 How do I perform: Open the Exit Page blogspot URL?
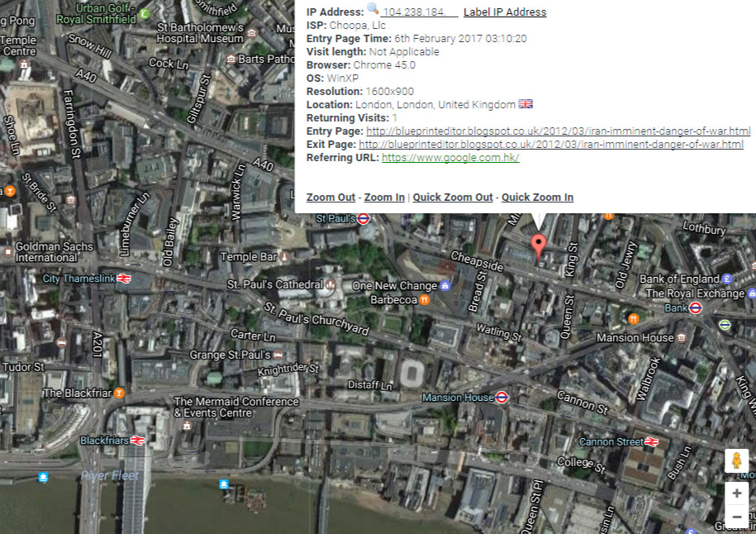pyautogui.click(x=551, y=144)
